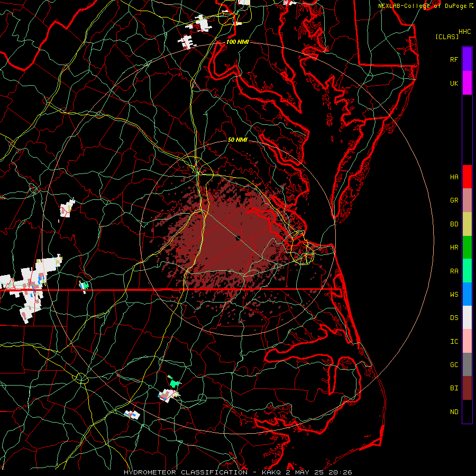Image resolution: width=476 pixels, height=476 pixels.
Task: Click the HHC product label
Action: tap(464, 32)
